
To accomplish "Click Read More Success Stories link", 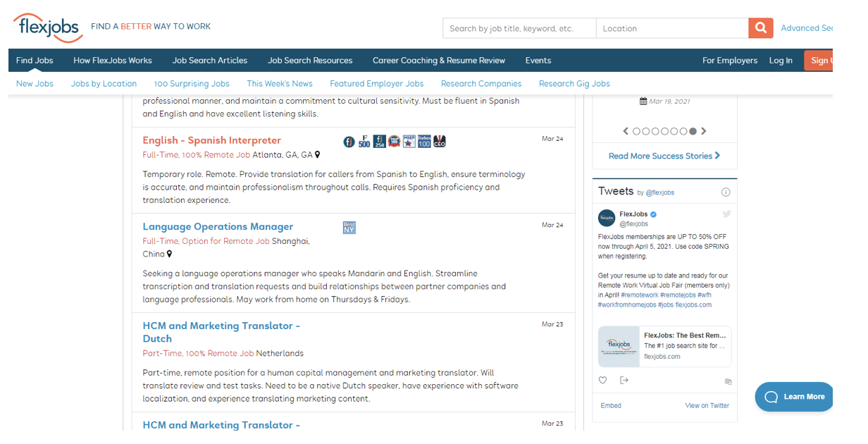I will pos(664,156).
